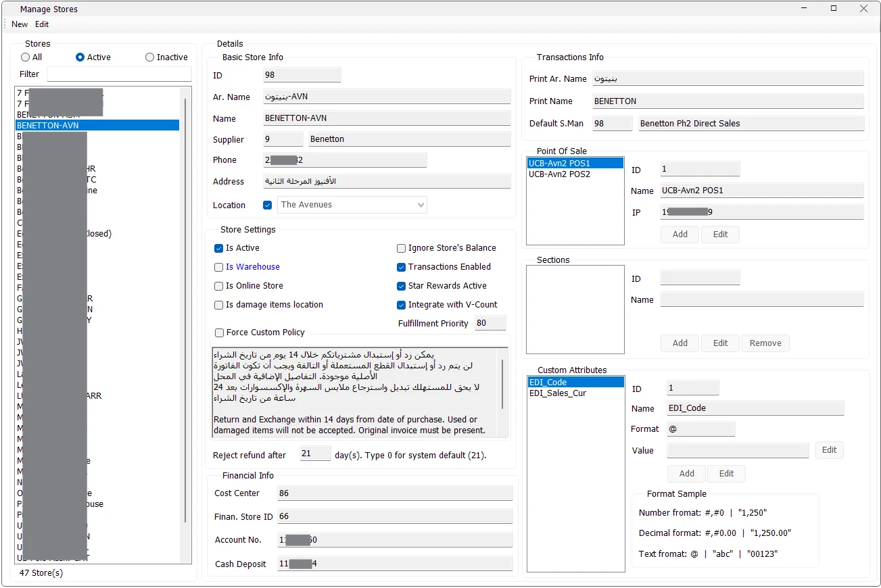The height and width of the screenshot is (588, 881).
Task: Click the Fulfillment Priority field showing 80
Action: coord(490,323)
